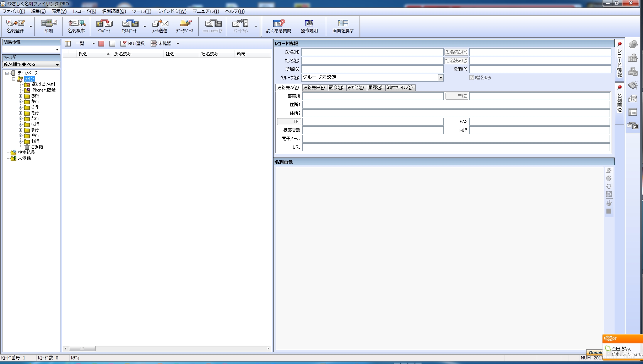Screen dimensions: 643x364
Task: Toggle the 未確認 filter button
Action: (161, 44)
